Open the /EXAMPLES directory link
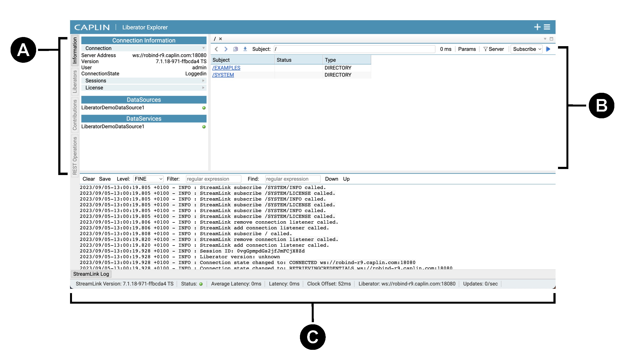 (x=226, y=68)
